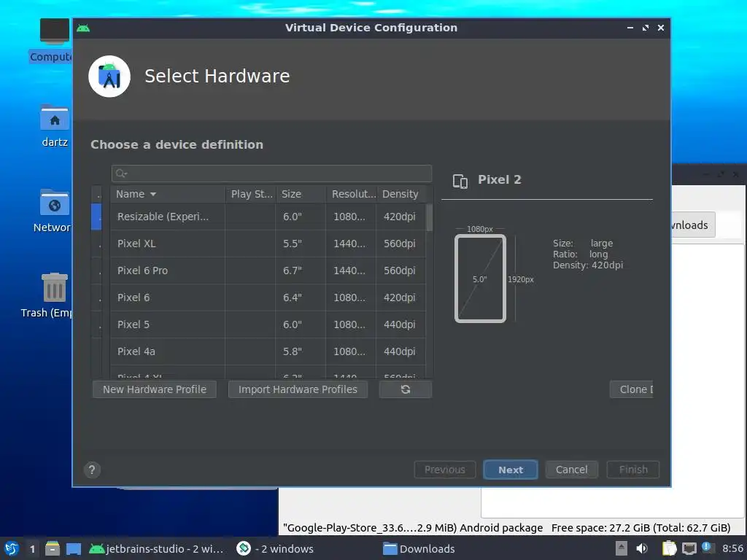Minimize the Virtual Device Configuration dialog

[630, 28]
